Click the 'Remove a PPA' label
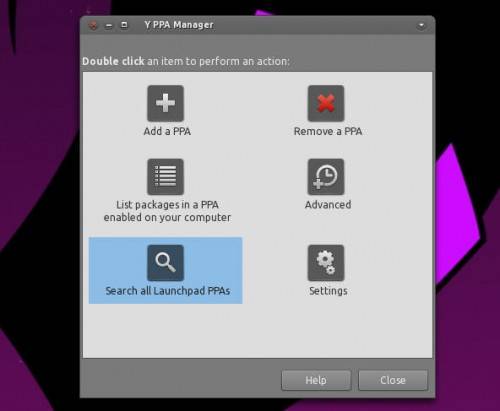The image size is (500, 411). pyautogui.click(x=328, y=131)
